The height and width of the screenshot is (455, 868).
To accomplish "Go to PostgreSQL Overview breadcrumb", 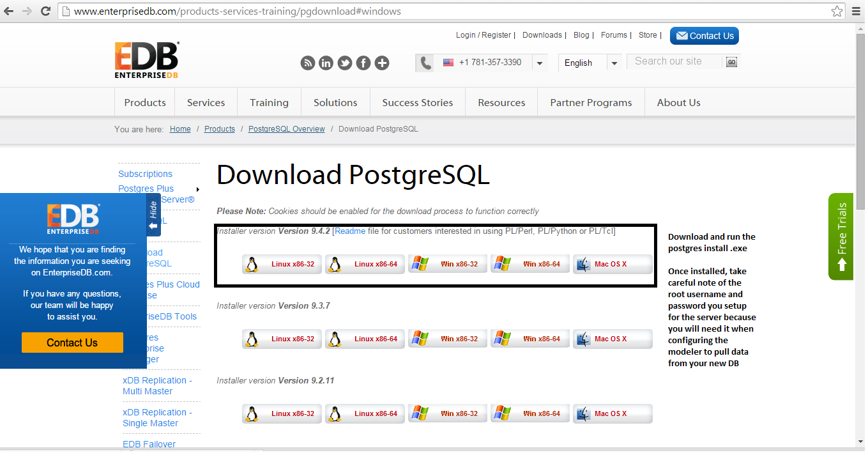I will pos(287,129).
